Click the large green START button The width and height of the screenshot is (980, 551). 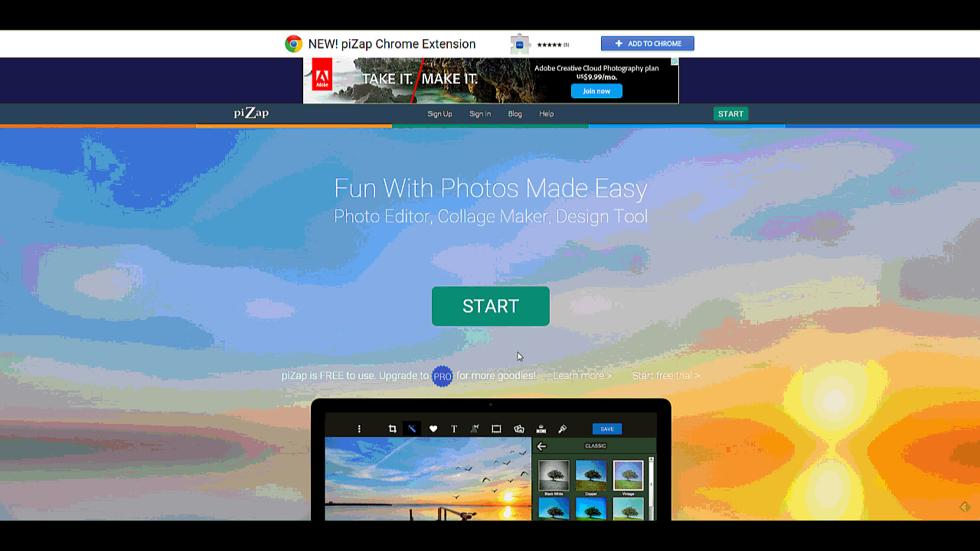tap(491, 306)
